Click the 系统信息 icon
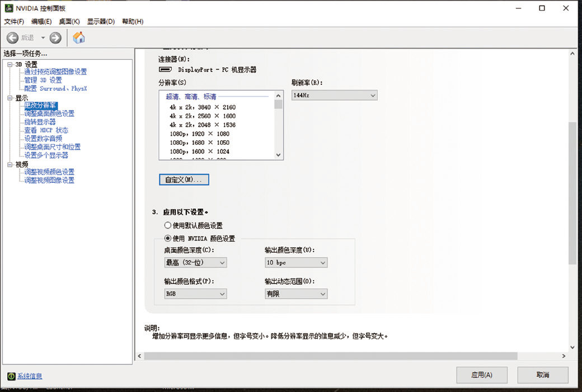Viewport: 582px width, 392px height. coord(12,376)
